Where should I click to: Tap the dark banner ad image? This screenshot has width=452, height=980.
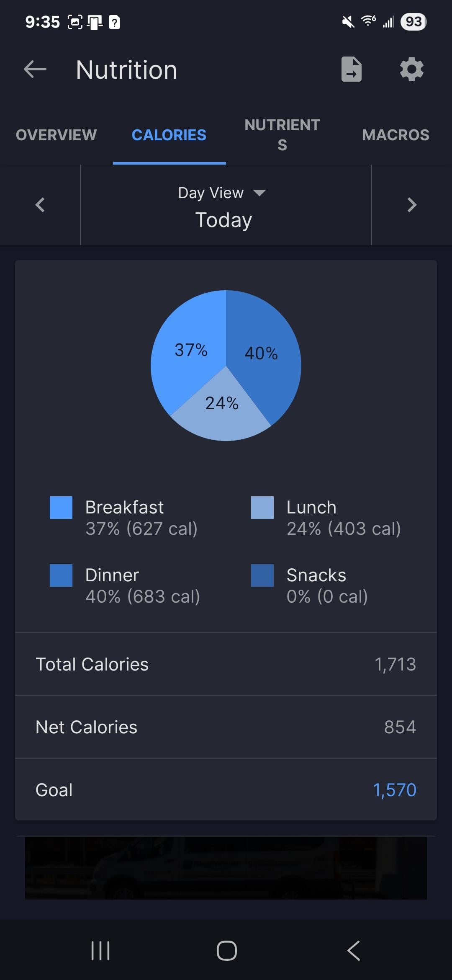[226, 868]
